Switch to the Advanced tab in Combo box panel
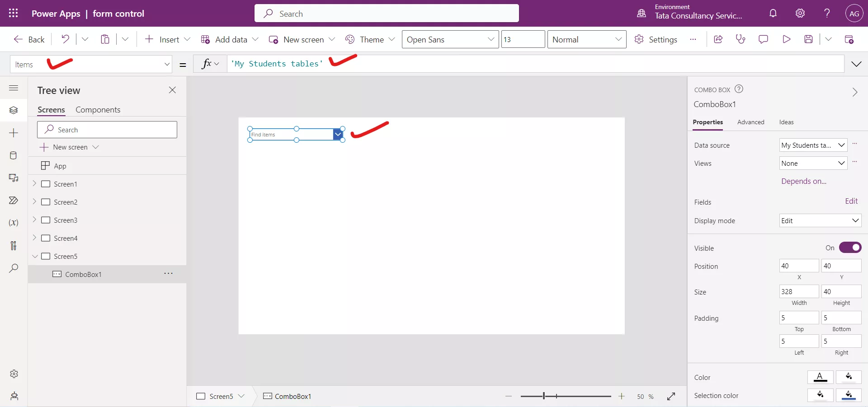This screenshot has width=868, height=407. click(750, 122)
